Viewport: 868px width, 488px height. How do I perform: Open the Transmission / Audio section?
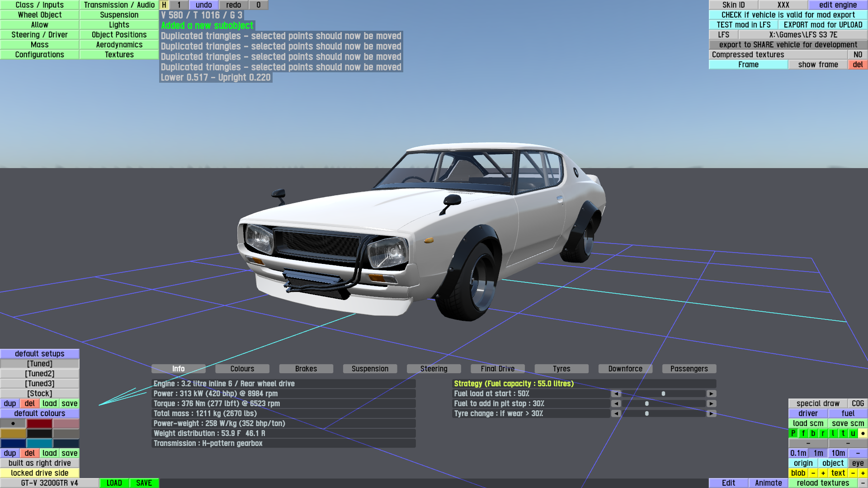(x=119, y=5)
